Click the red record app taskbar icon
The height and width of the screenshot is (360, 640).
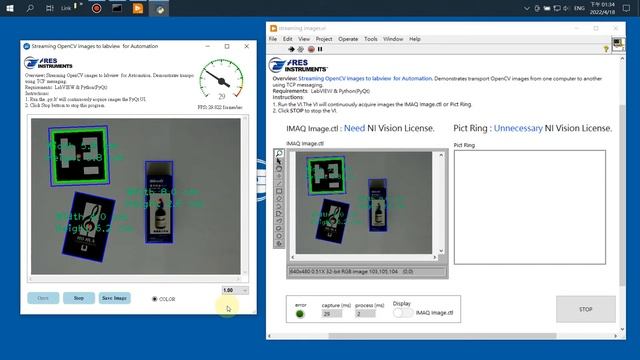coord(97,8)
